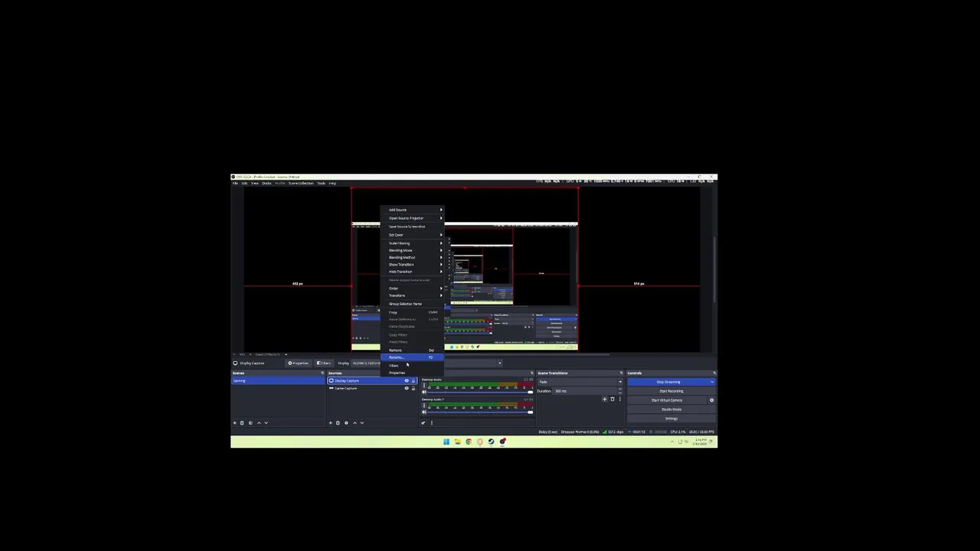Click the Properties button in the source toolbar
980x551 pixels.
coord(299,363)
